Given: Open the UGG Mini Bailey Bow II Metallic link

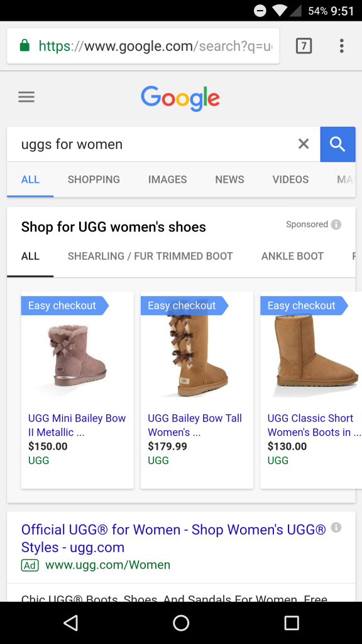Looking at the screenshot, I should (x=77, y=425).
